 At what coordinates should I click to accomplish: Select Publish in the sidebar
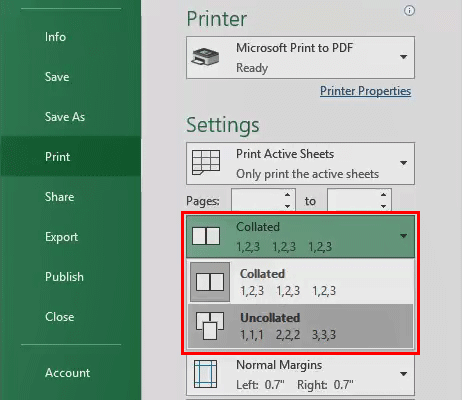64,277
